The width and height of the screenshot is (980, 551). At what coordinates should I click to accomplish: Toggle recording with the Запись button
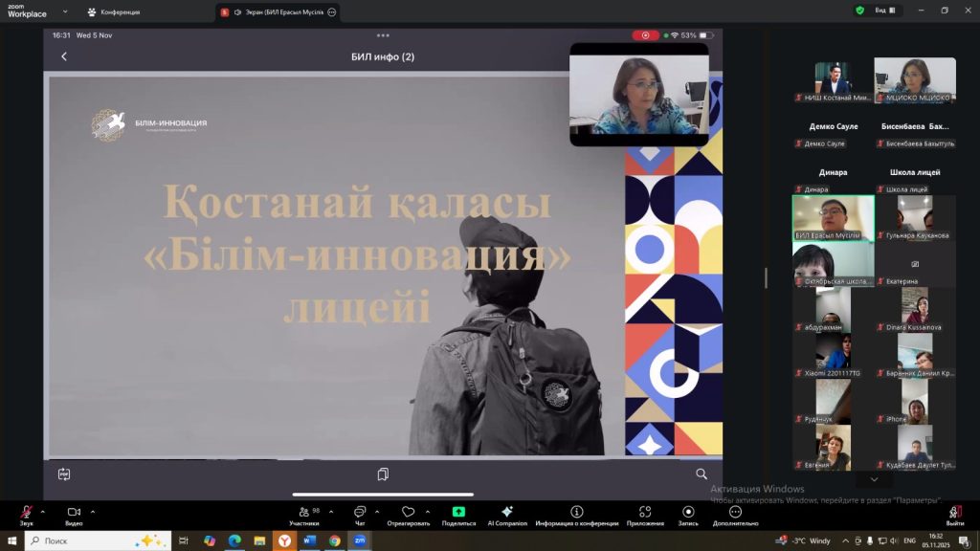coord(688,514)
